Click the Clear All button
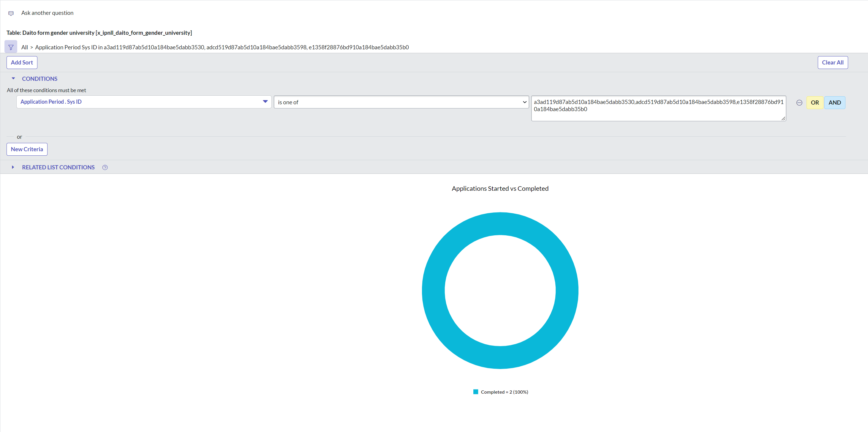Viewport: 868px width, 432px height. click(x=832, y=62)
